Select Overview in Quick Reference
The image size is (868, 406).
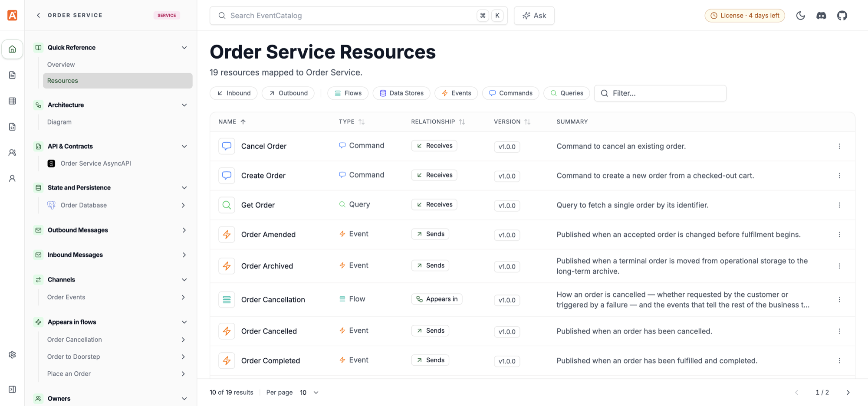(x=61, y=65)
